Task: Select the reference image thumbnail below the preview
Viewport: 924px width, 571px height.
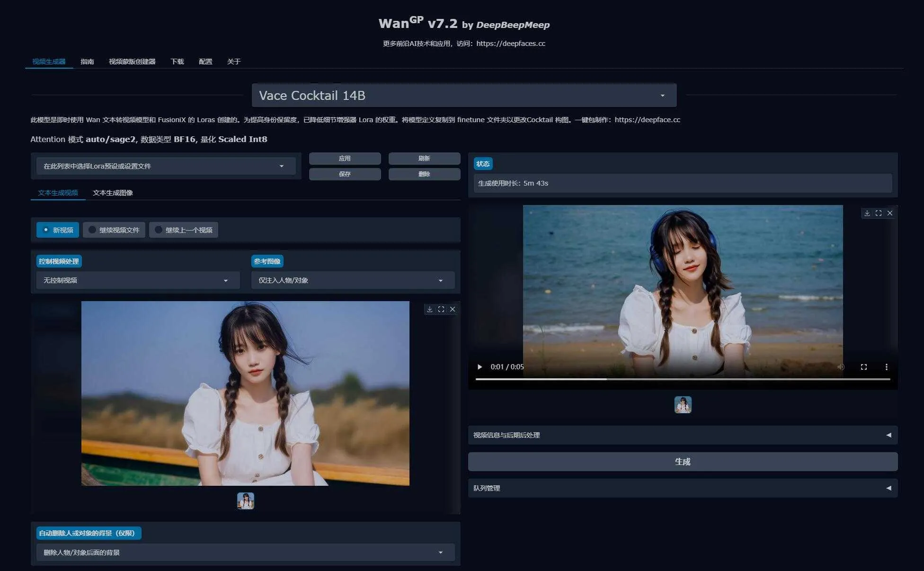Action: click(x=245, y=501)
